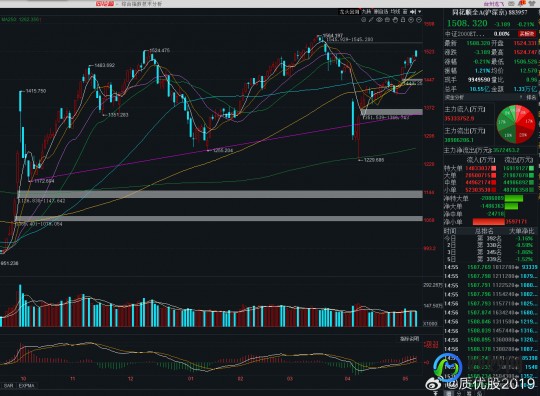Click the circled minus zoom-out icon
This screenshot has height=396, width=540.
(419, 20)
